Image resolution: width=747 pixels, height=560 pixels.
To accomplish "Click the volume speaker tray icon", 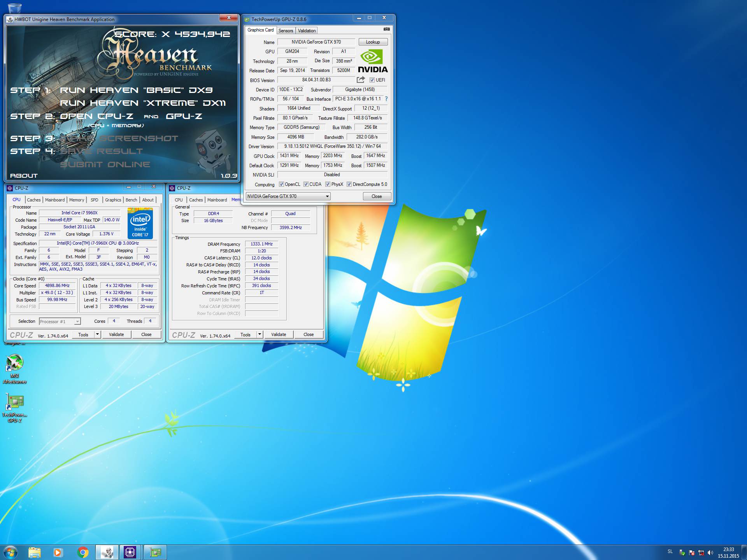I will [710, 552].
